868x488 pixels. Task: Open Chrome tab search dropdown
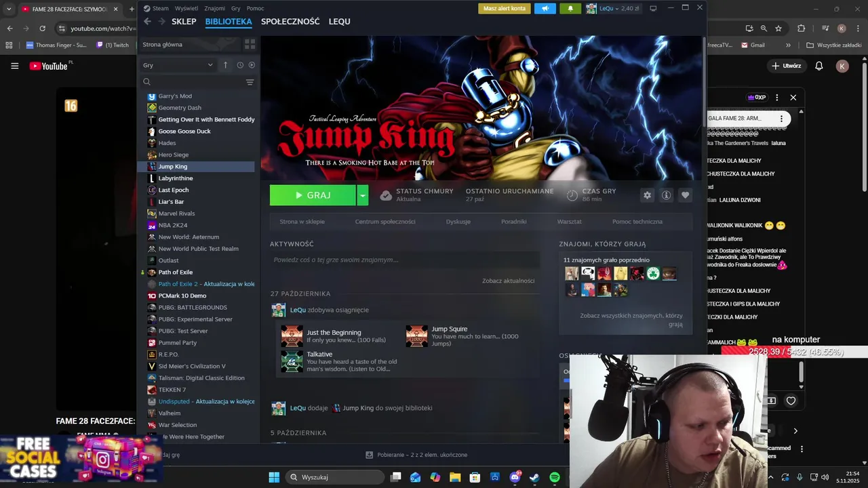pos(9,9)
